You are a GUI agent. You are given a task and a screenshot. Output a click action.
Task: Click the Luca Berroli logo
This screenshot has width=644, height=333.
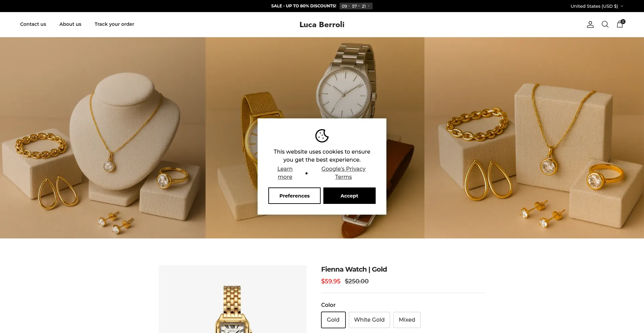[322, 24]
